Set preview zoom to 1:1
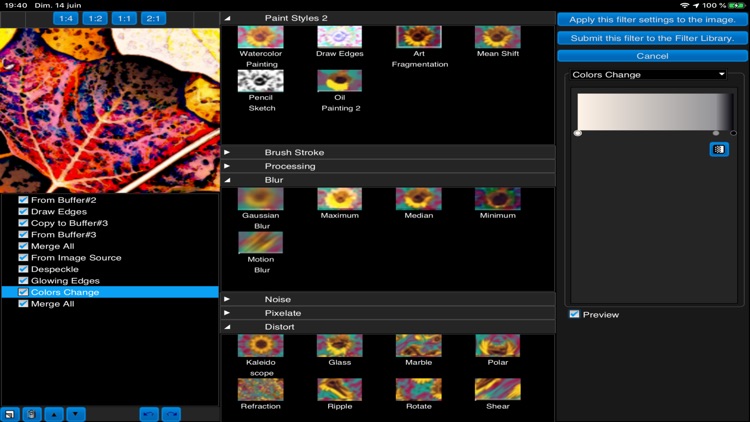Image resolution: width=750 pixels, height=422 pixels. (124, 19)
